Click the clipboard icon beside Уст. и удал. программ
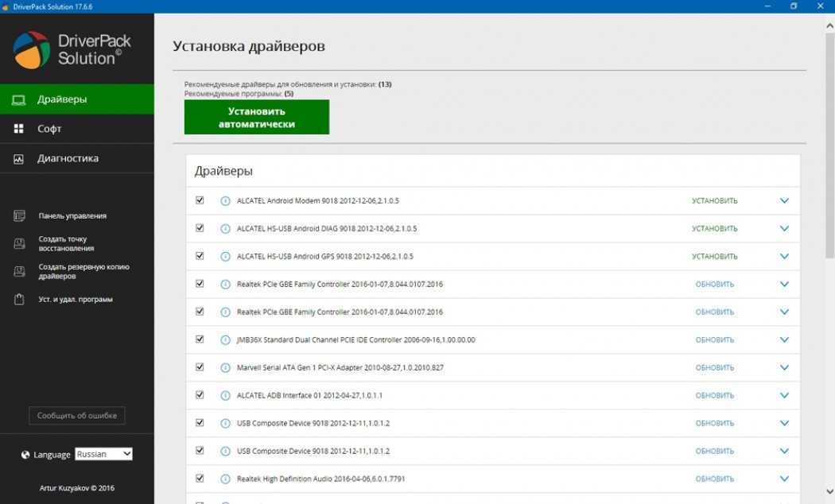Viewport: 835px width, 504px height. click(x=19, y=299)
